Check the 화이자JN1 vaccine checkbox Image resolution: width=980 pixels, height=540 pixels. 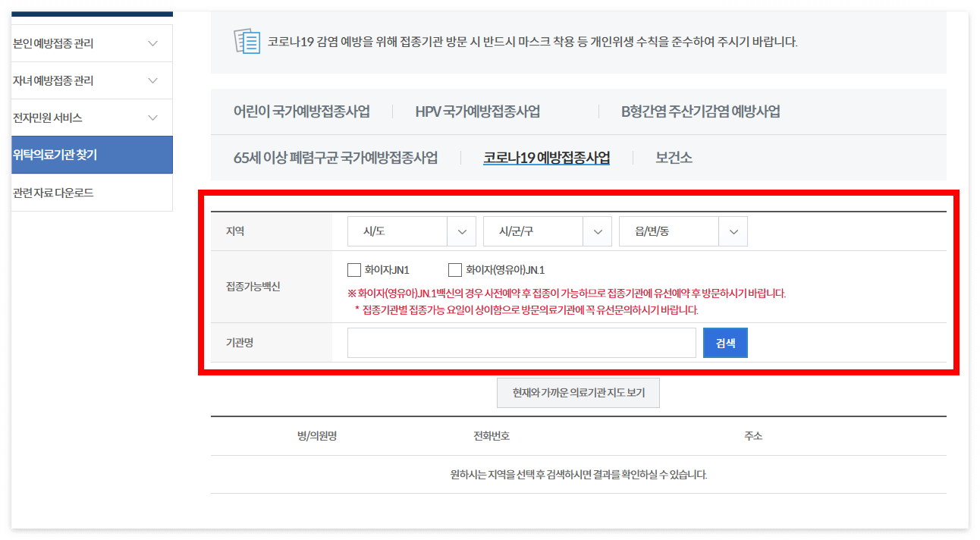[353, 269]
